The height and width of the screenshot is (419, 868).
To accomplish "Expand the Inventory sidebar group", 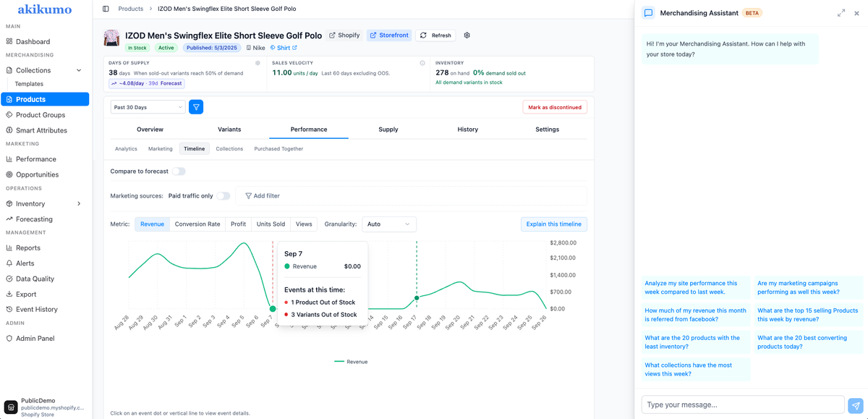I will pyautogui.click(x=79, y=204).
